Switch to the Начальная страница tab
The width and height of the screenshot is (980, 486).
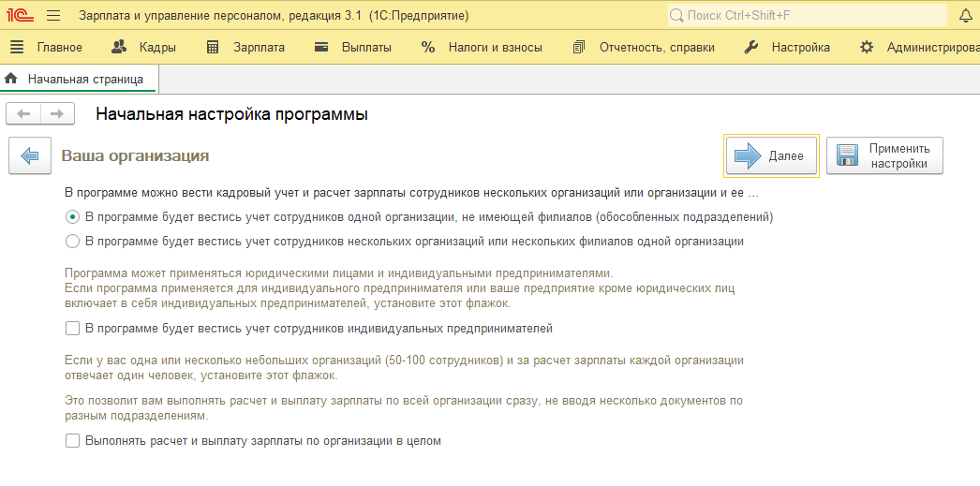(x=79, y=80)
